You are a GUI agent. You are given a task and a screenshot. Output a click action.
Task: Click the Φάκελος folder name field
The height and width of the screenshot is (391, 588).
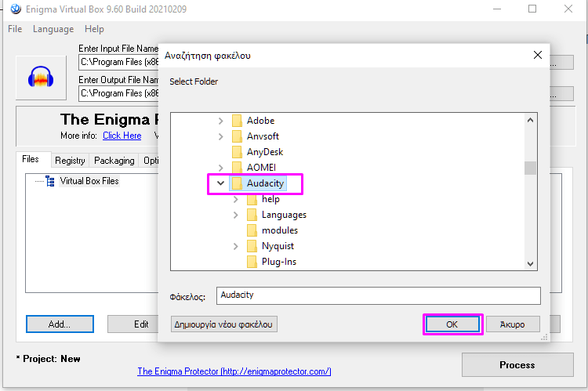(x=378, y=295)
